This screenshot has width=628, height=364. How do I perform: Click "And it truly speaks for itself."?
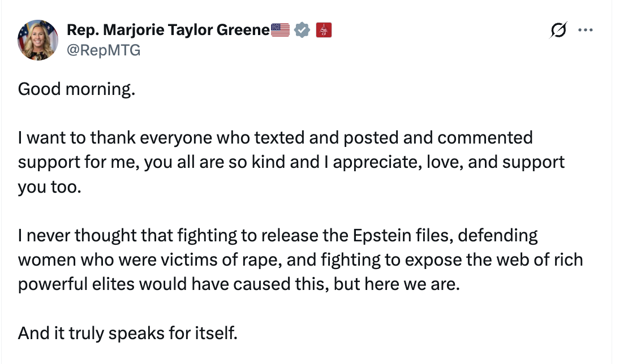pos(128,333)
